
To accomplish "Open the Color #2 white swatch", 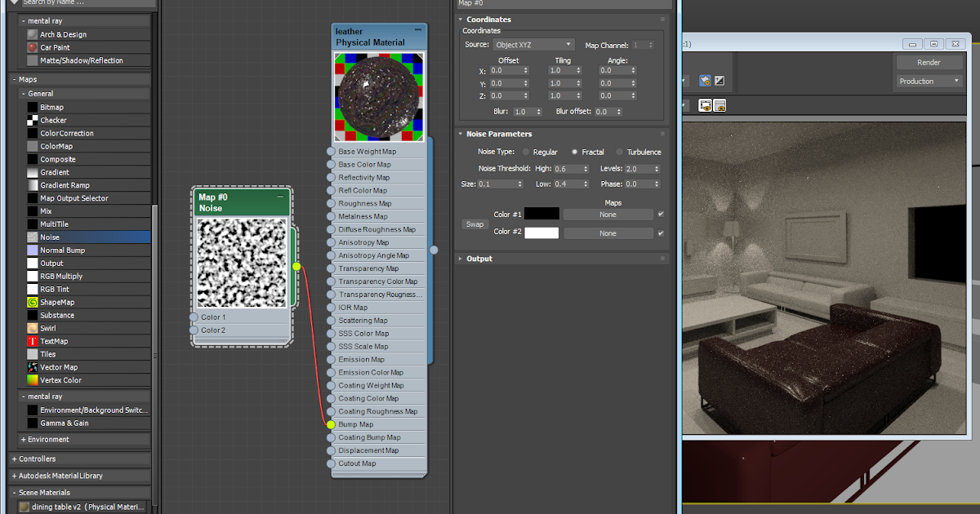I will point(543,233).
